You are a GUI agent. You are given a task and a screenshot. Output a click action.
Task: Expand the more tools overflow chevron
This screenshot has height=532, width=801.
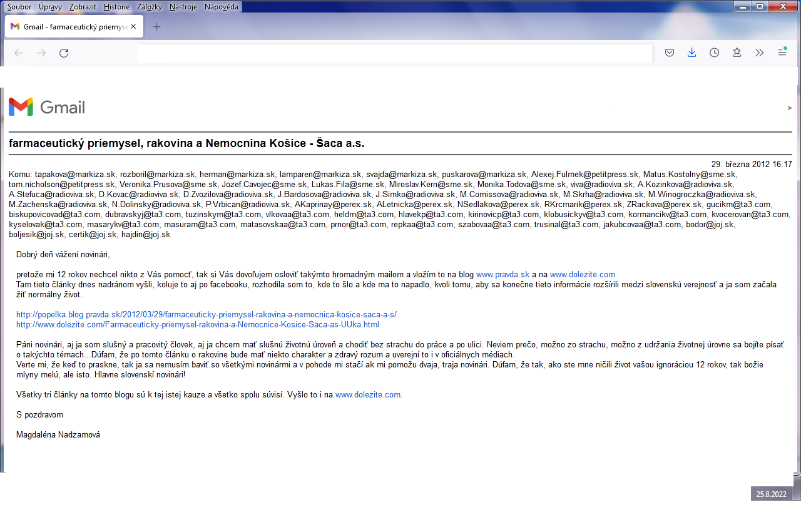pyautogui.click(x=759, y=53)
